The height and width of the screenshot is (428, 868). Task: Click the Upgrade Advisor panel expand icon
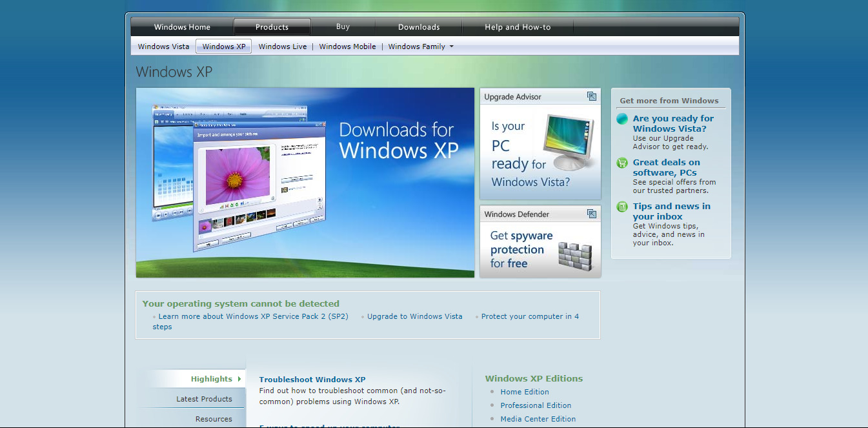pos(591,96)
